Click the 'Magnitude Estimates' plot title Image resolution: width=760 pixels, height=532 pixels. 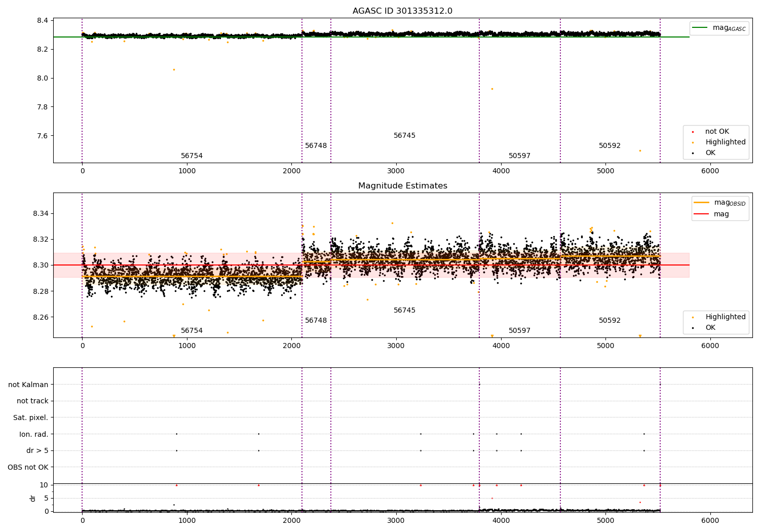[402, 186]
